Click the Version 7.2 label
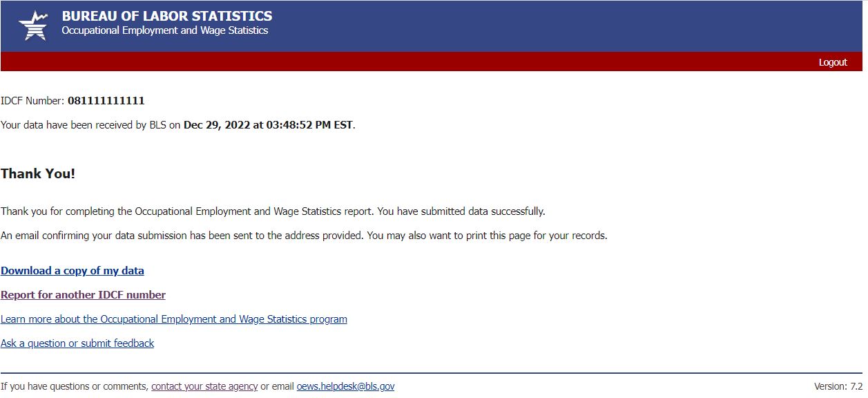 (x=838, y=386)
